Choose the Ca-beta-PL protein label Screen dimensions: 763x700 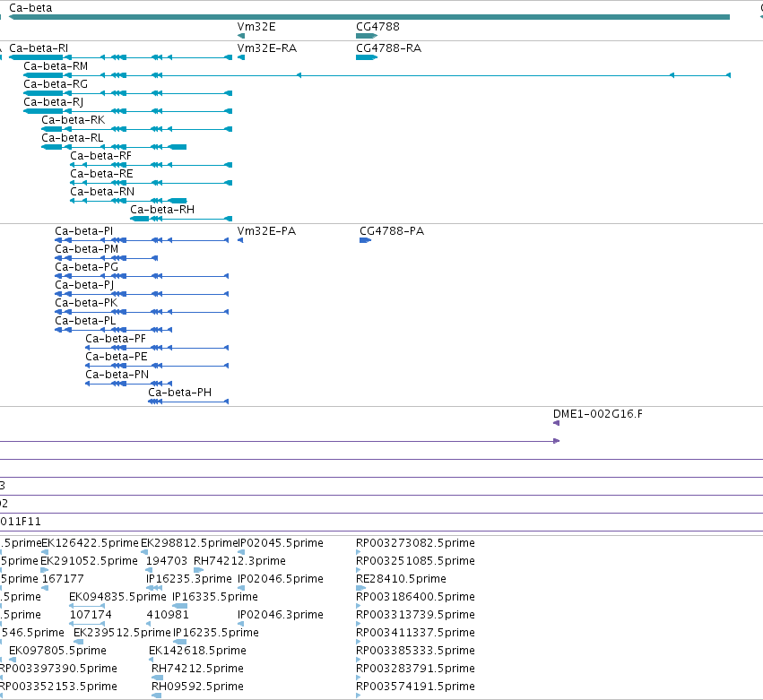pos(85,321)
